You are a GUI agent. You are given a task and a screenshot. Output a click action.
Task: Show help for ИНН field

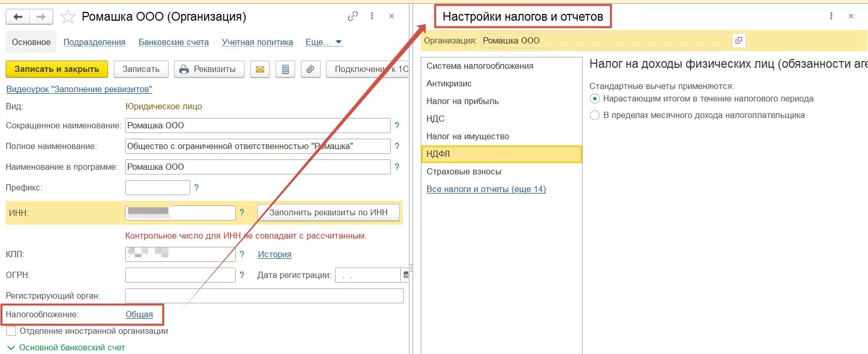click(242, 212)
